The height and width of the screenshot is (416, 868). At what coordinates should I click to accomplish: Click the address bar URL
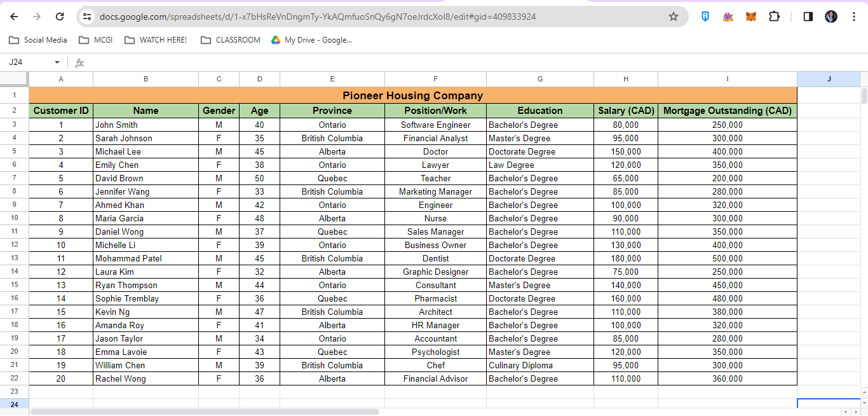[x=318, y=17]
